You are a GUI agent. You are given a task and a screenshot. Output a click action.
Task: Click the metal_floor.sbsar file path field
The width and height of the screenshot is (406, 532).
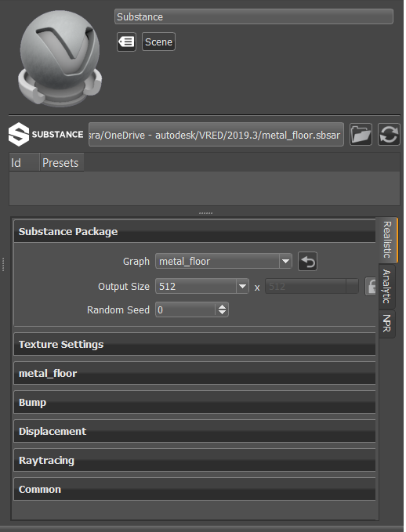[216, 135]
